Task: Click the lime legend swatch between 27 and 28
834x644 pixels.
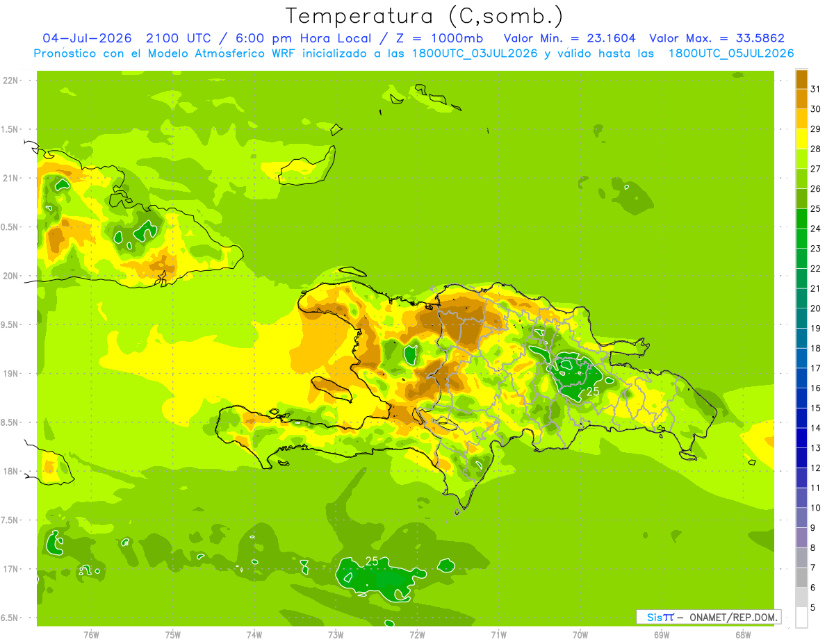Action: [801, 159]
